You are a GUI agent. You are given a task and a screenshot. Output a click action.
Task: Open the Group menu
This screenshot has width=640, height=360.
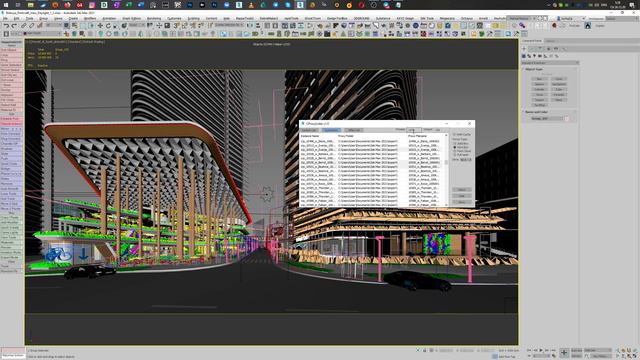pyautogui.click(x=43, y=18)
